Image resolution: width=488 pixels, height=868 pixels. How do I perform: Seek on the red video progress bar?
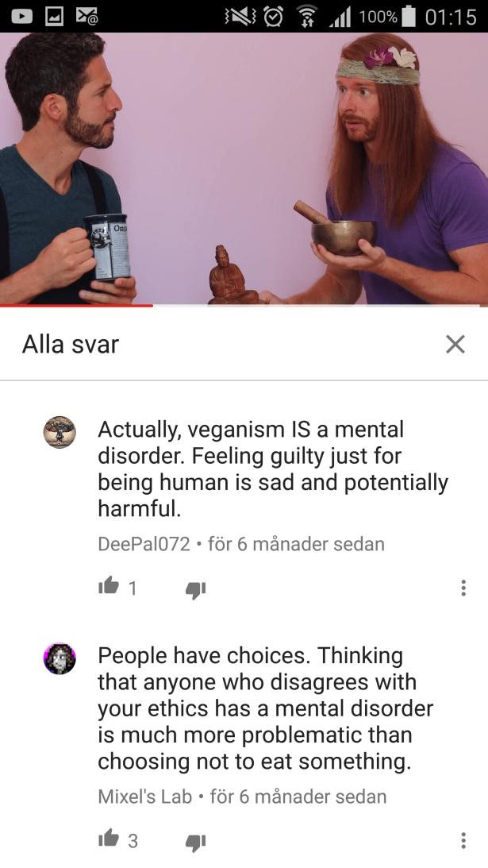pos(244,305)
